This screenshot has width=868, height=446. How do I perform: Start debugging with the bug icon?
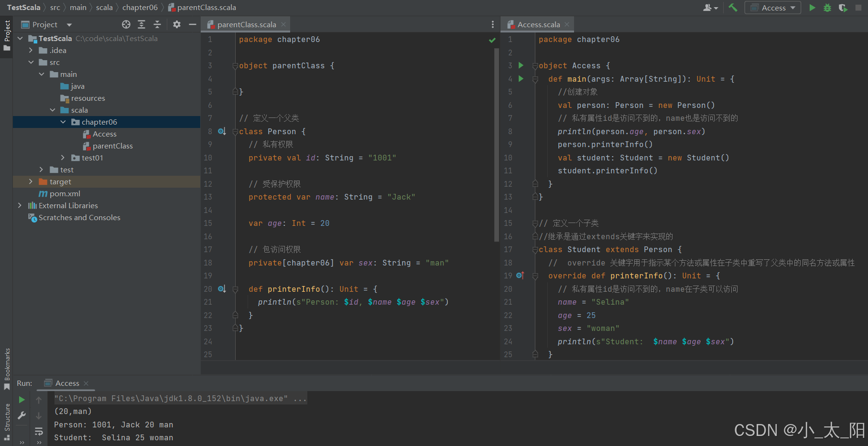[x=827, y=8]
